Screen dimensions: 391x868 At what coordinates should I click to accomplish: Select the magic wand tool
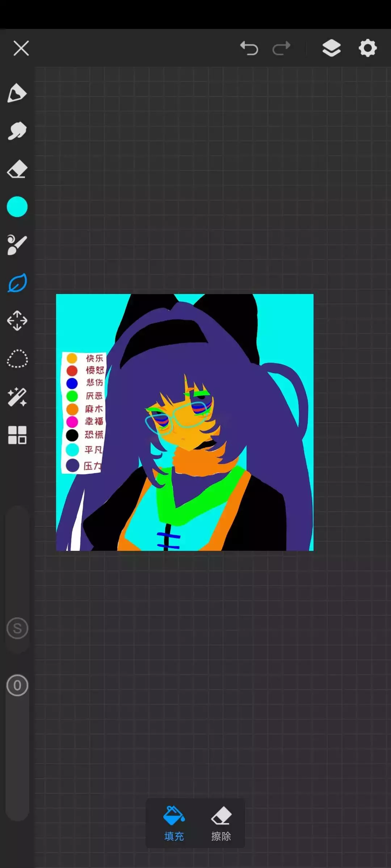pyautogui.click(x=17, y=397)
